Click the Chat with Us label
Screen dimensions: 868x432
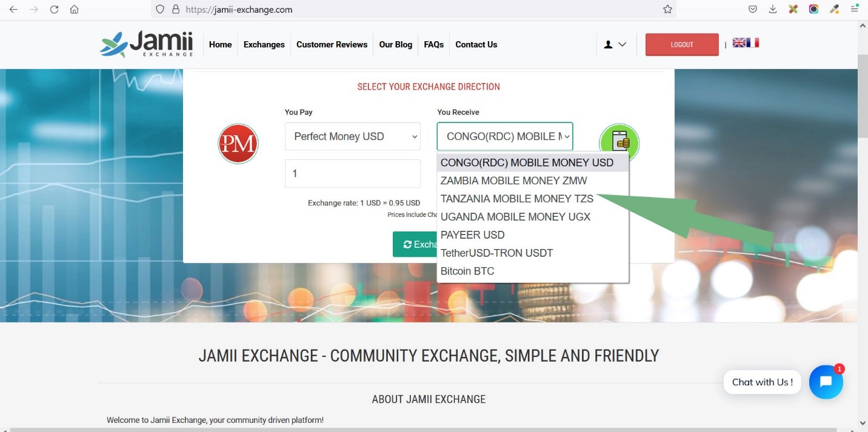tap(763, 382)
